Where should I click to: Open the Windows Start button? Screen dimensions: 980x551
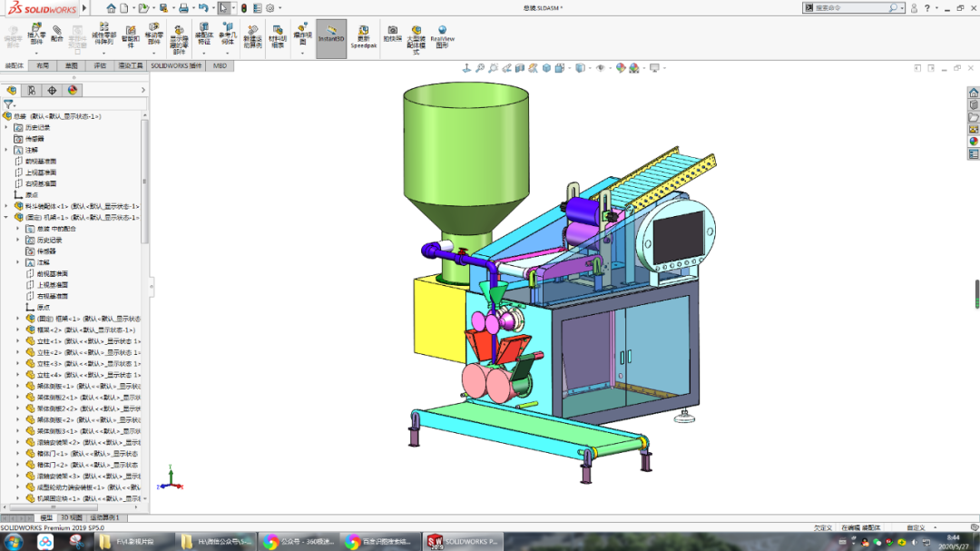click(x=13, y=542)
